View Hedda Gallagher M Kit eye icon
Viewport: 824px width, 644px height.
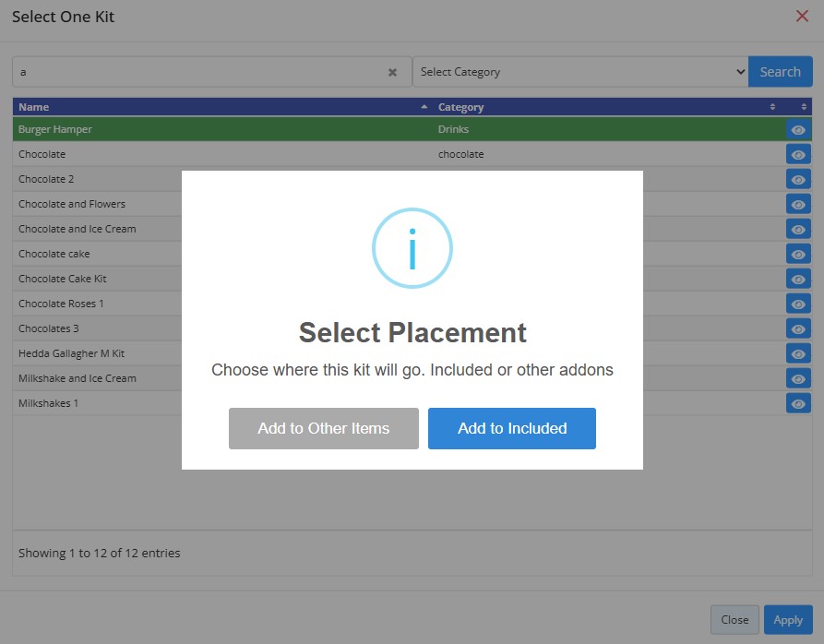(798, 353)
